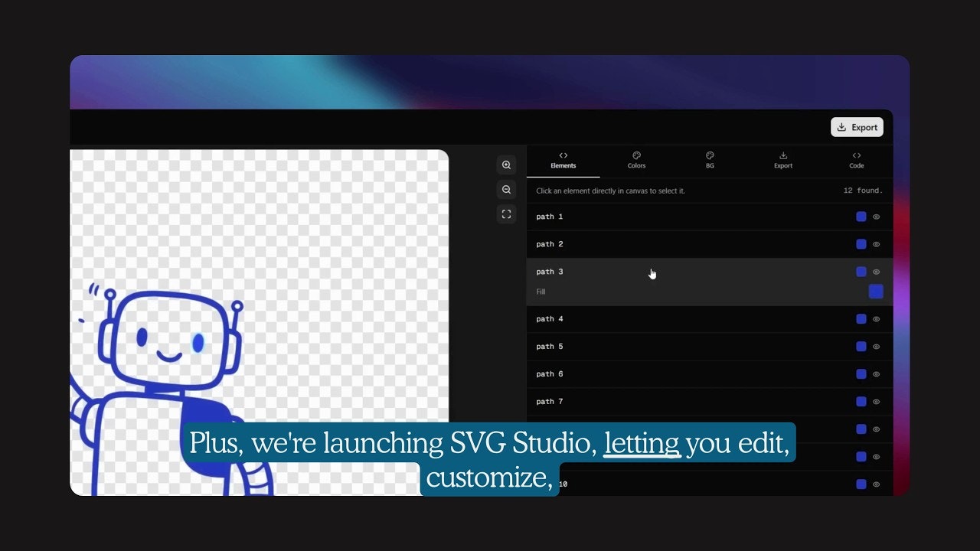Click path 1 blue color swatch
The image size is (980, 551).
click(861, 217)
